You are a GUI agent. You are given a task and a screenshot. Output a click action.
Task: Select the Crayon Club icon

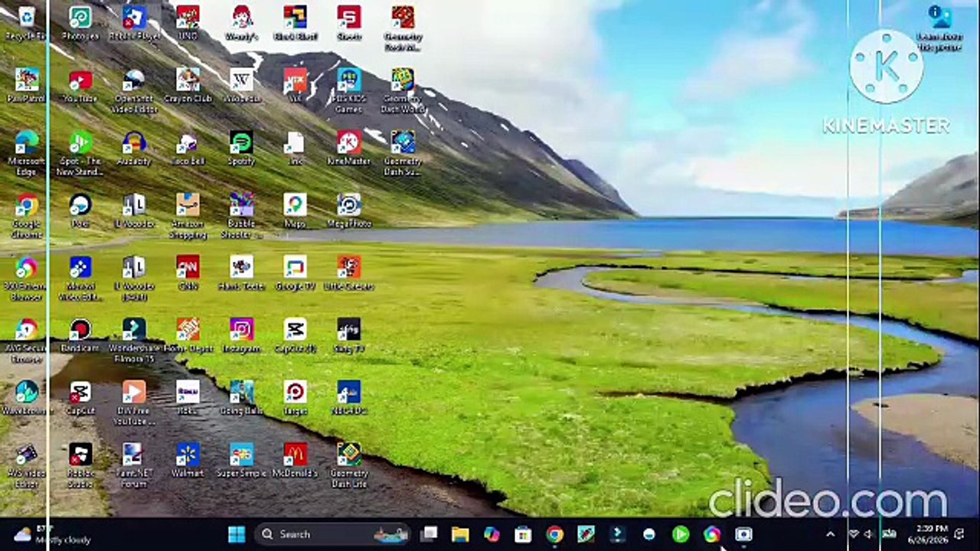tap(188, 85)
